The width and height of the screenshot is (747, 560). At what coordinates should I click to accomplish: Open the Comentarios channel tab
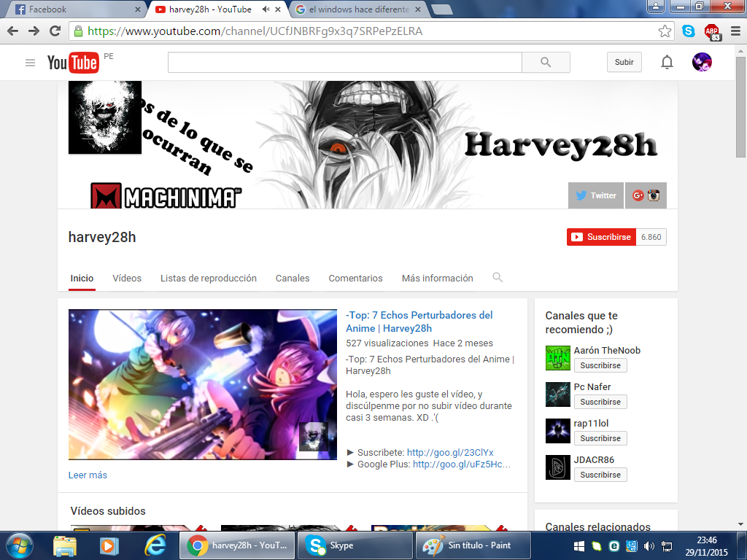pos(355,278)
